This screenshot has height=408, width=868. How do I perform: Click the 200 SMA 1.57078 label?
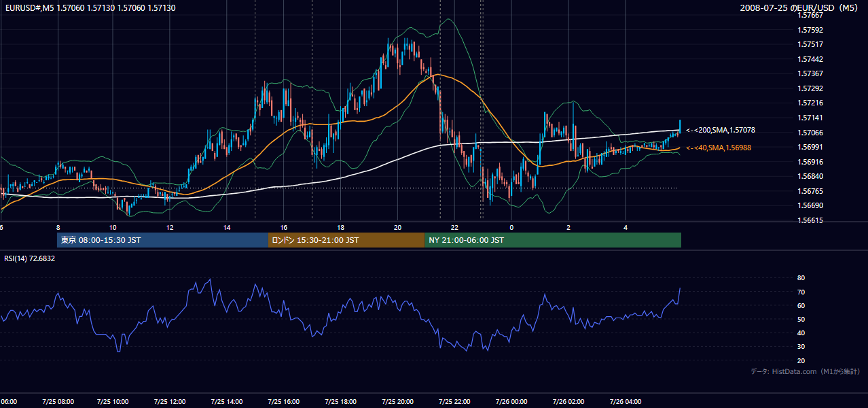(721, 130)
